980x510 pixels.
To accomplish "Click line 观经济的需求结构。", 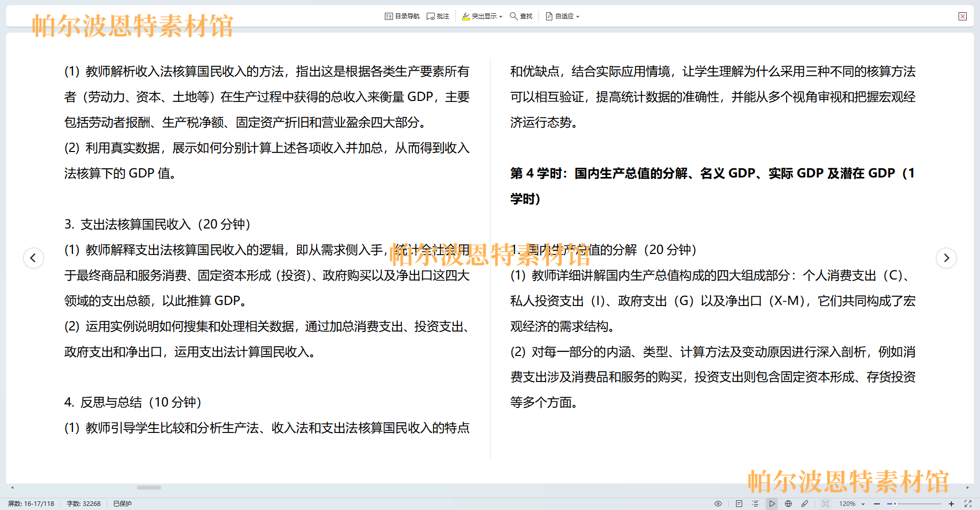I will pos(562,326).
